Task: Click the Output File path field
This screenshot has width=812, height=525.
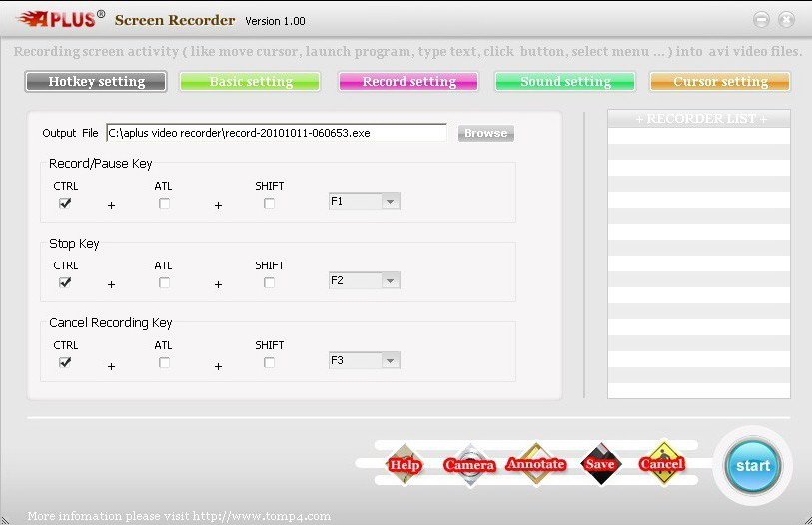Action: [277, 133]
